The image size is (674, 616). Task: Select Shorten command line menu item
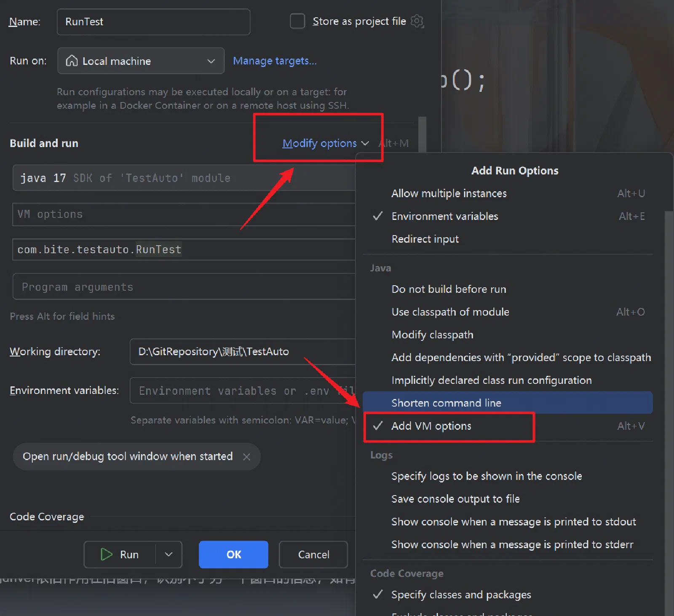pyautogui.click(x=508, y=403)
